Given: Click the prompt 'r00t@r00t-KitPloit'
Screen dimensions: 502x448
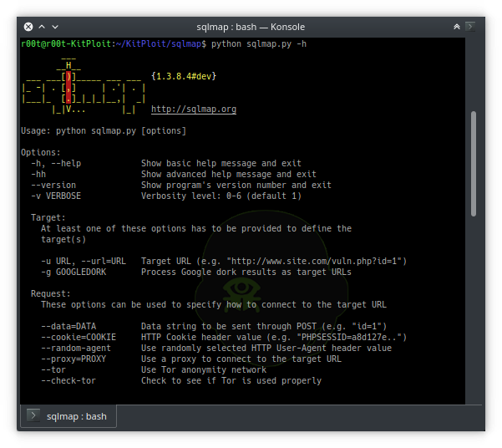Looking at the screenshot, I should [66, 43].
